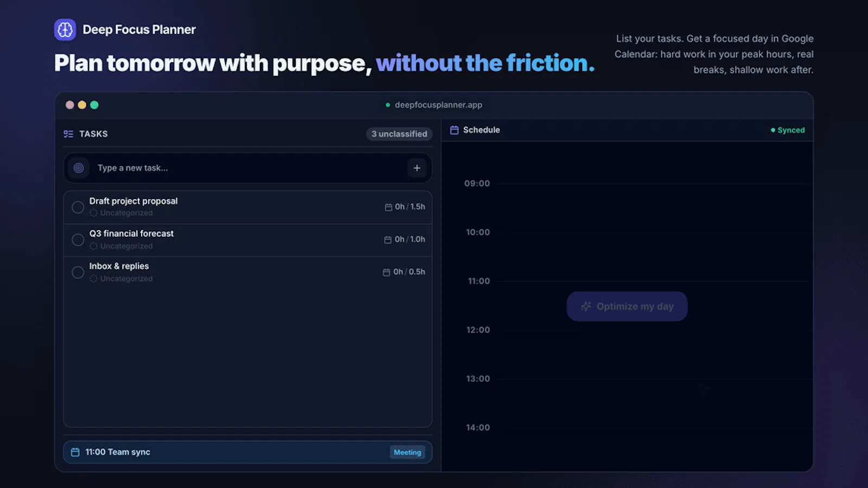
Task: Click the 14:00 time label
Action: 478,427
